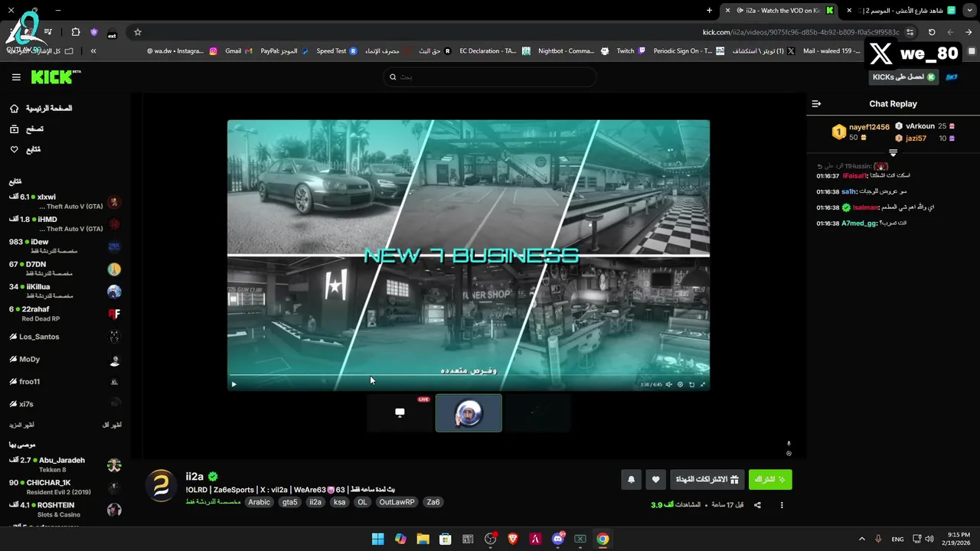Click nayef12456 top gifter name
This screenshot has width=980, height=551.
[x=869, y=127]
